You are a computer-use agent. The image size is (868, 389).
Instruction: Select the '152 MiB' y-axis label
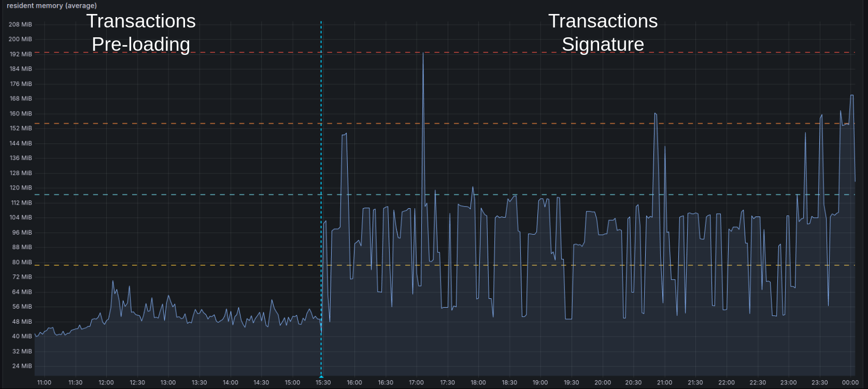click(x=21, y=128)
